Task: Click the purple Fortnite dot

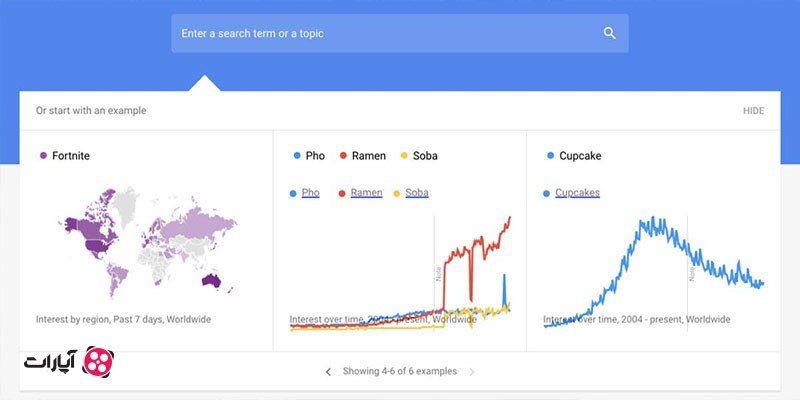Action: point(42,156)
